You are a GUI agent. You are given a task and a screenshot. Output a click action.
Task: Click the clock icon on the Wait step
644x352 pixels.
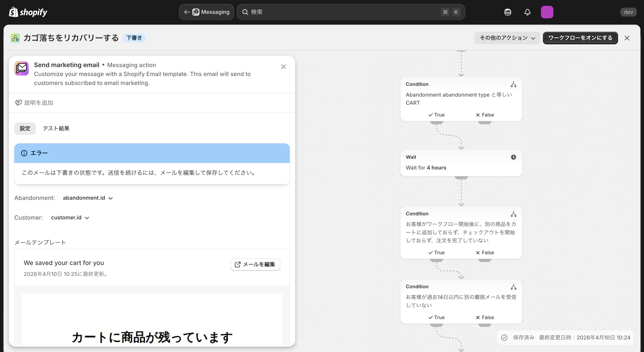[x=513, y=157]
